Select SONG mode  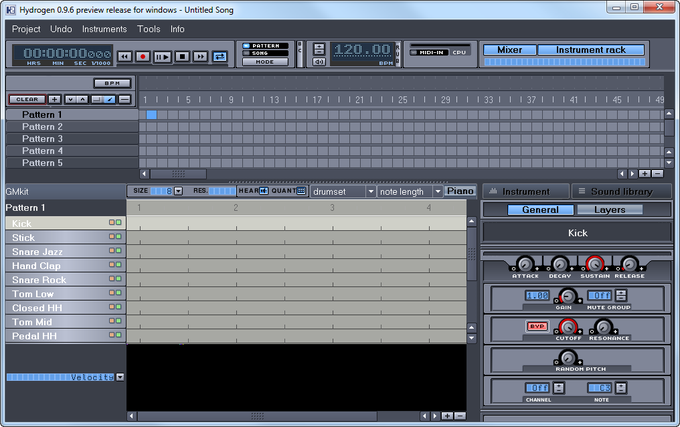[265, 53]
